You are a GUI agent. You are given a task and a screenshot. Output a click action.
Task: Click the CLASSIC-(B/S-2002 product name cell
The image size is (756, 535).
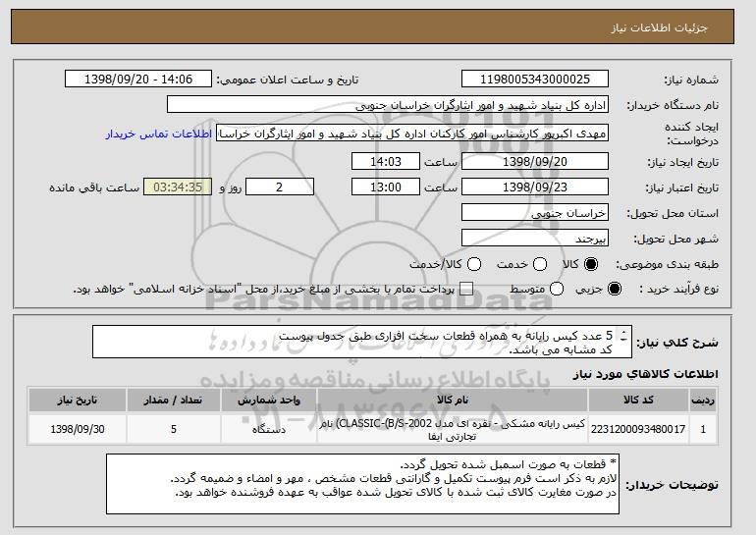[x=453, y=429]
